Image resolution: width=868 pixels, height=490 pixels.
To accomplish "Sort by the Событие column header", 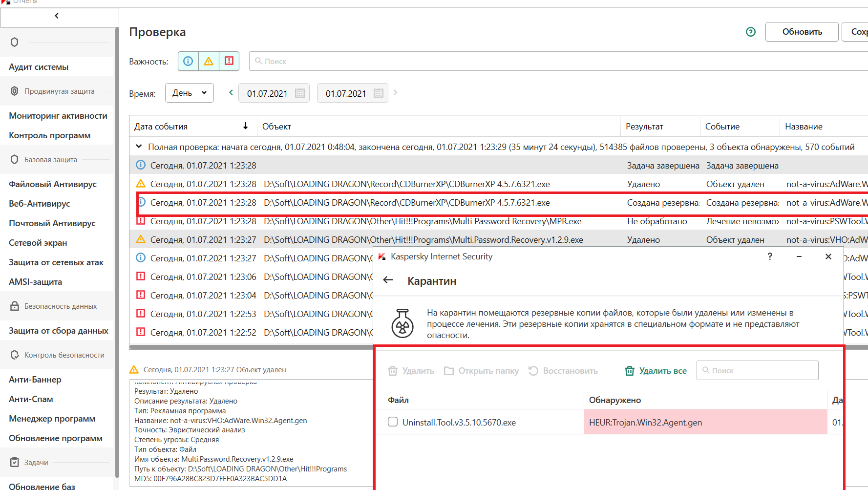I will [740, 127].
